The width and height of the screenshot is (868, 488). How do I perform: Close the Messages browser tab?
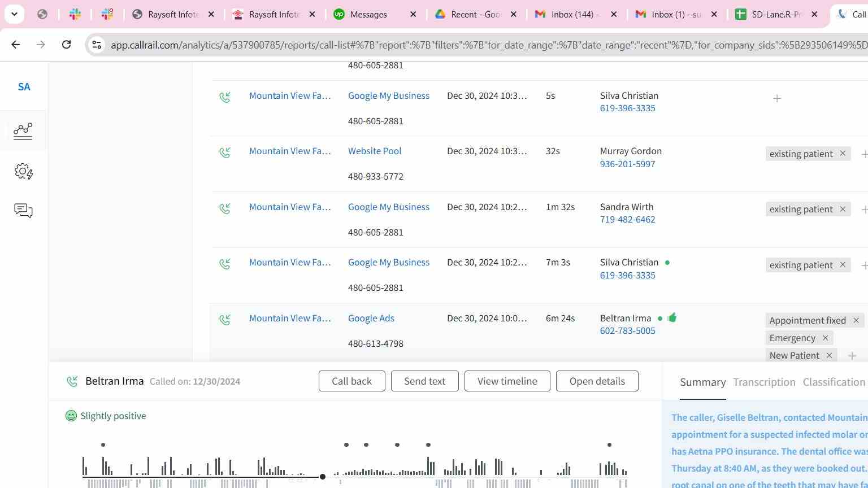[413, 15]
